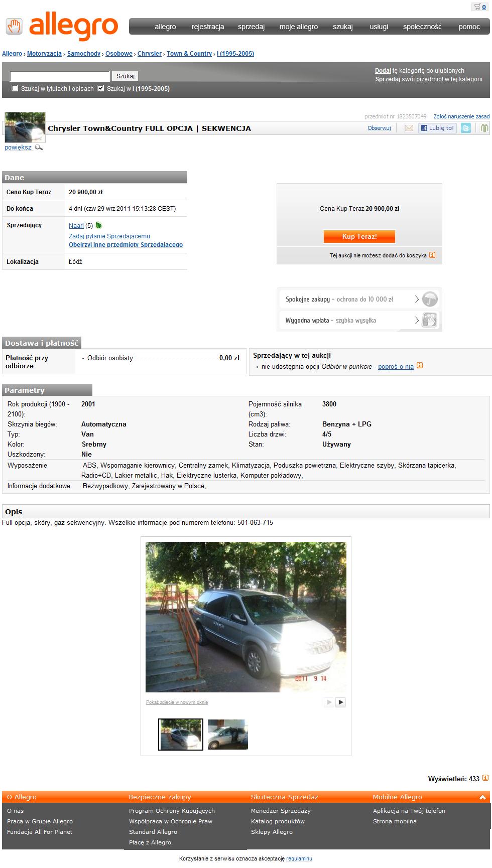Viewport: 492px width, 868px height.
Task: Open Zadaj pytanie Sprzedającemu link
Action: pyautogui.click(x=109, y=236)
